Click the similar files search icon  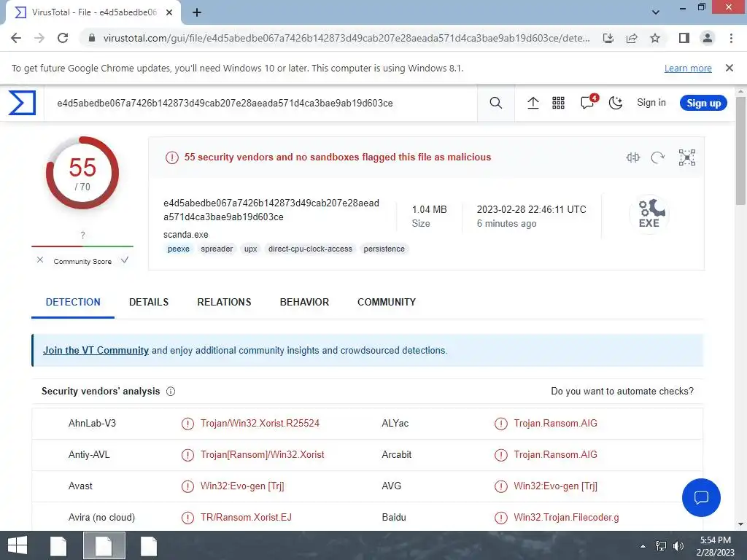pyautogui.click(x=632, y=157)
